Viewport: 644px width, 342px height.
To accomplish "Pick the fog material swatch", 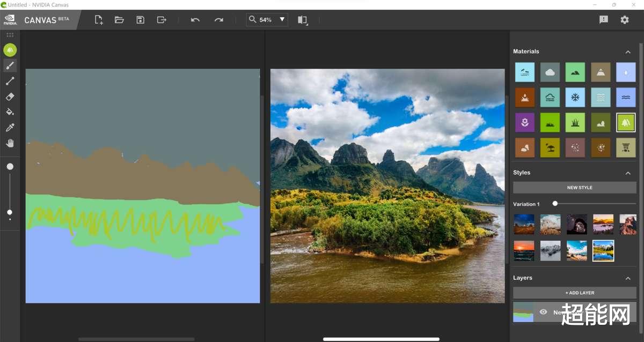I will point(550,97).
